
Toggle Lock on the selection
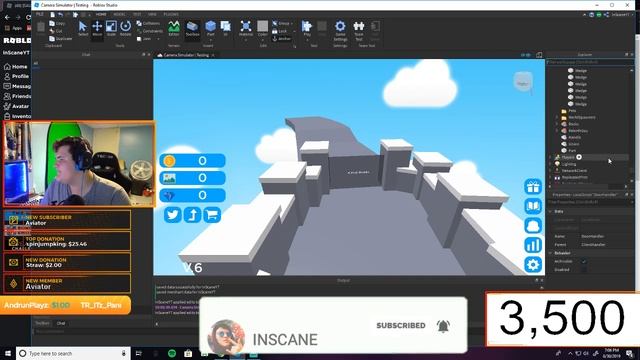tap(280, 31)
